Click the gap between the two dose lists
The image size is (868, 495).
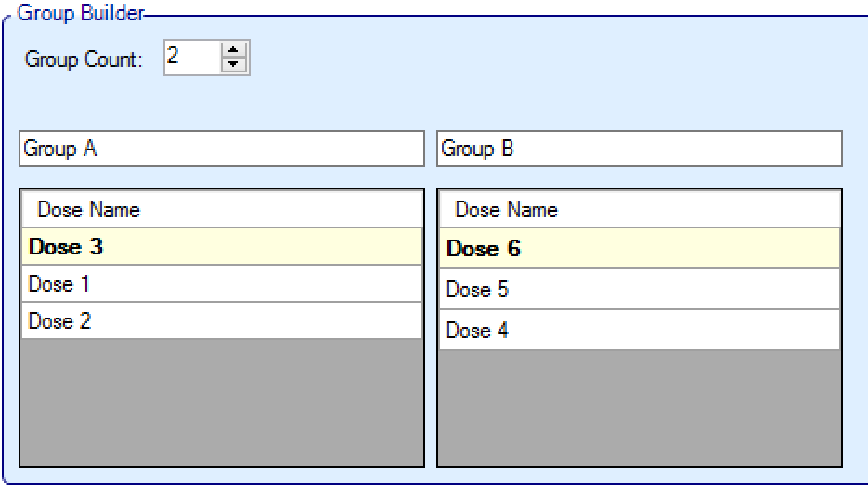[431, 327]
